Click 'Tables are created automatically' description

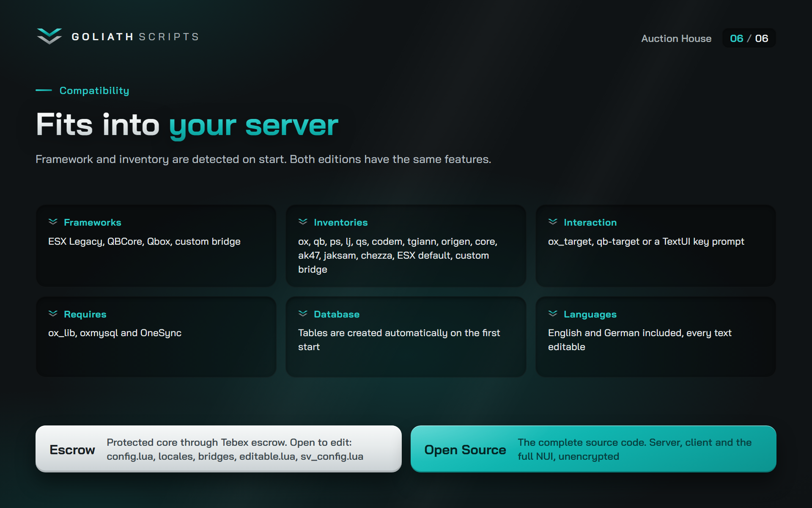(399, 340)
